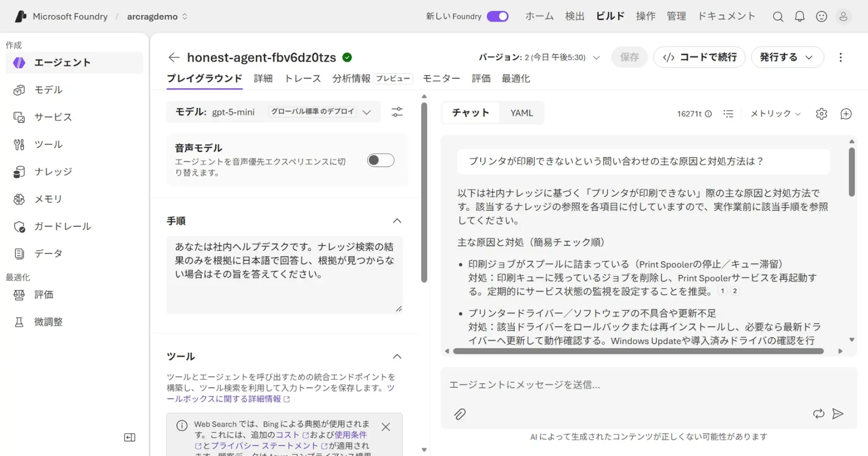Click the エージェントにメッセージを送信 input
The image size is (868, 456).
tap(648, 385)
